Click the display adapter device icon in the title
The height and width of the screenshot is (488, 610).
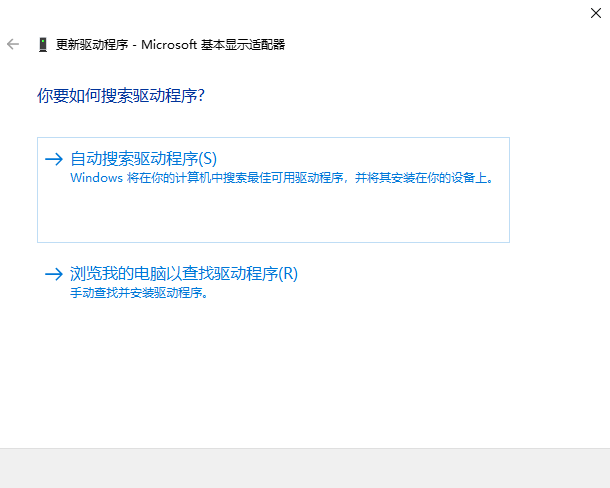click(42, 45)
